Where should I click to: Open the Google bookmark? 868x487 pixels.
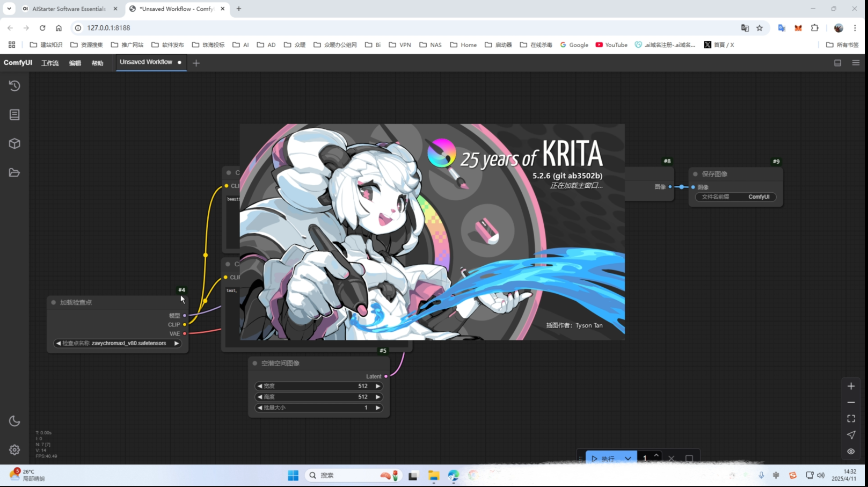[574, 45]
